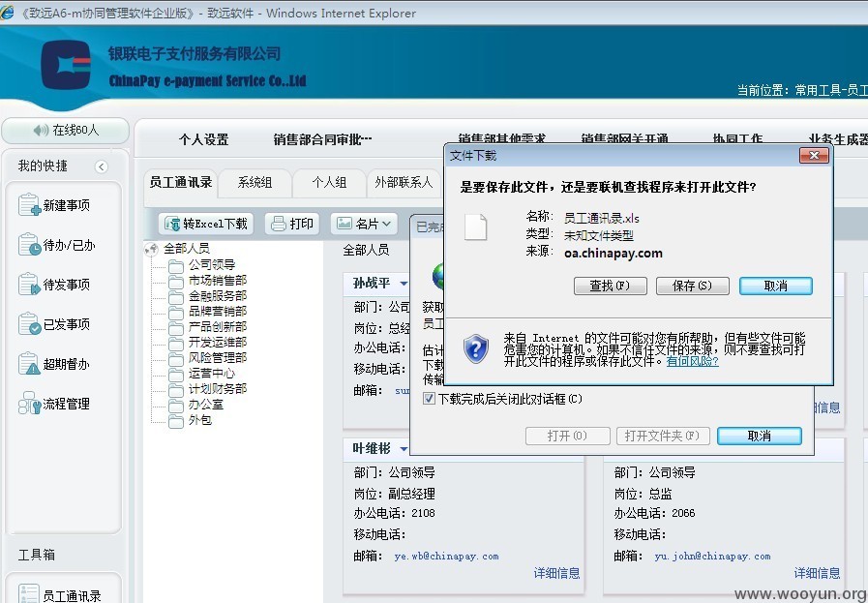Open 新建事项 shortcut icon

[x=29, y=205]
